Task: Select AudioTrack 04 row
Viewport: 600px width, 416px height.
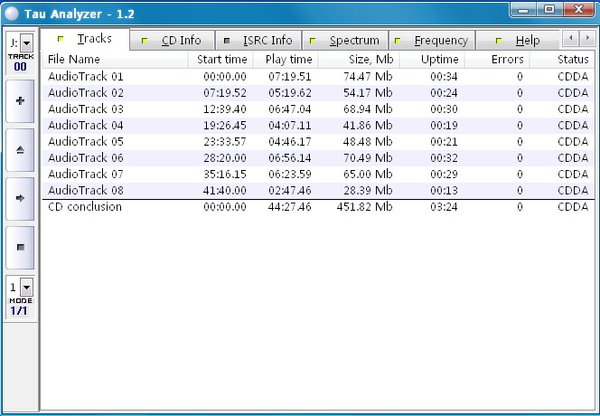Action: 318,126
